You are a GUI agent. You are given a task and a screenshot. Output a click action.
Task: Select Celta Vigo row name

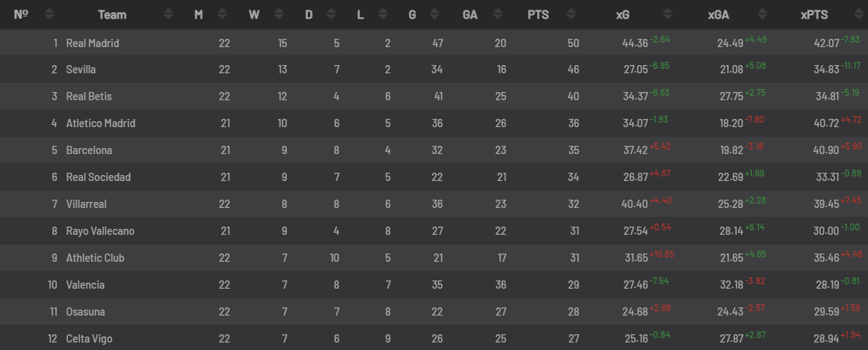coord(89,339)
